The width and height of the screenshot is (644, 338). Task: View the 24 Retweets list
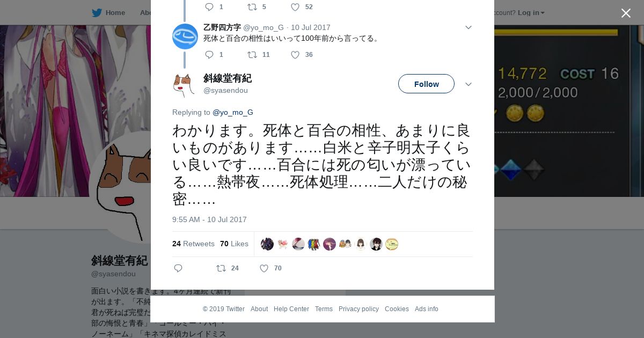tap(193, 244)
